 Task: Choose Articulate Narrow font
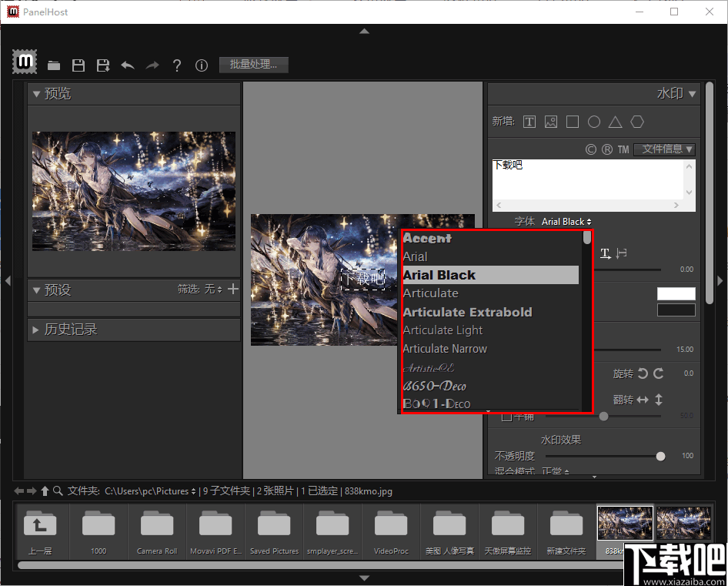tap(491, 349)
